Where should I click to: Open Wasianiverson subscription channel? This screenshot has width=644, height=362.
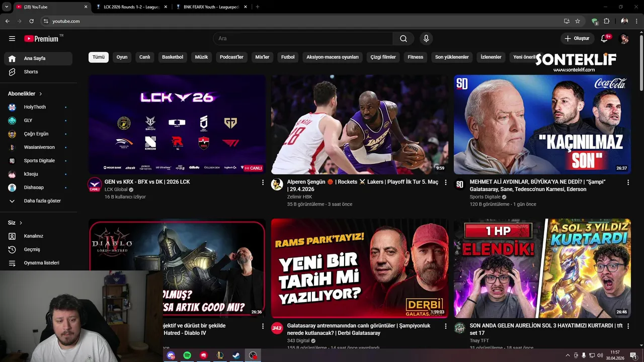pos(38,147)
